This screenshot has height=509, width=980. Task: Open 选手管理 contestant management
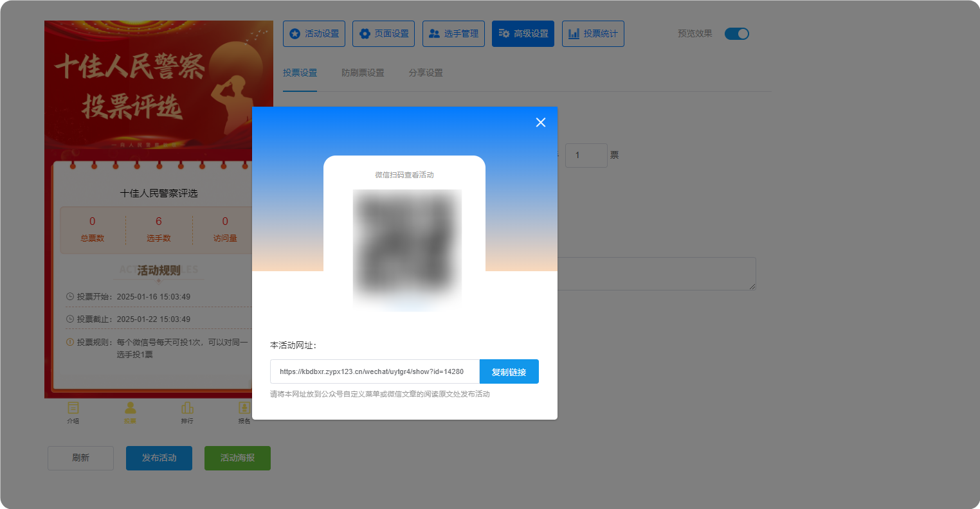pos(453,33)
